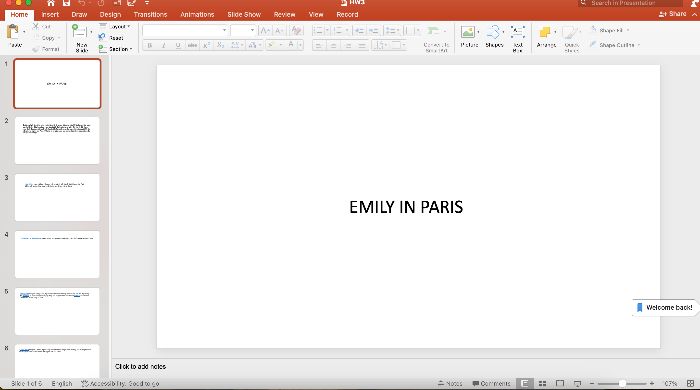The width and height of the screenshot is (700, 390).
Task: Switch to Normal view button
Action: [525, 383]
